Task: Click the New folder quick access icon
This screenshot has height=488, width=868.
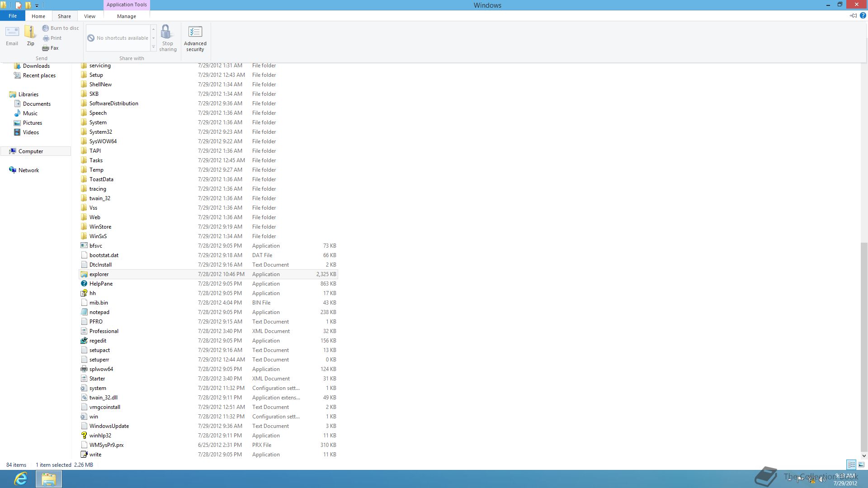Action: (28, 5)
